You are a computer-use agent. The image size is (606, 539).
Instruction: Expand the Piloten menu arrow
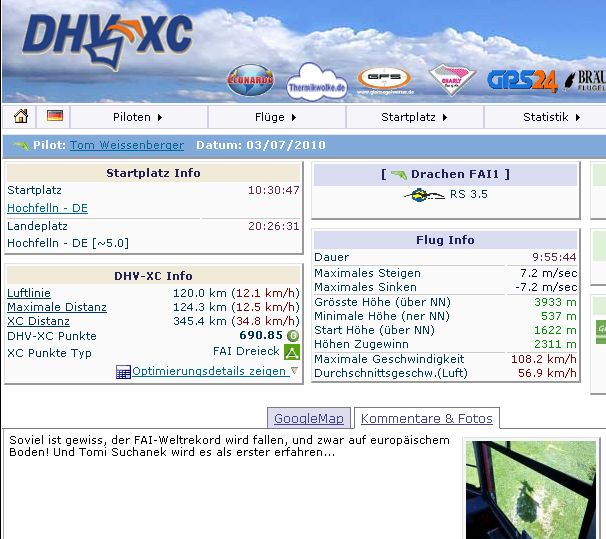click(160, 117)
